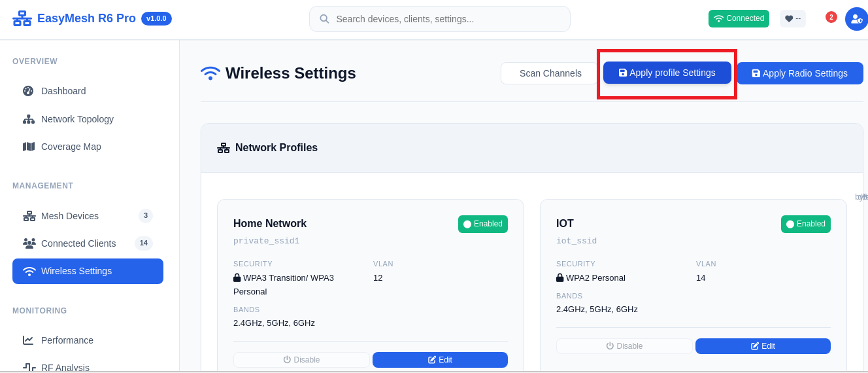Open the notifications badge showing 2
This screenshot has height=373, width=868.
831,17
